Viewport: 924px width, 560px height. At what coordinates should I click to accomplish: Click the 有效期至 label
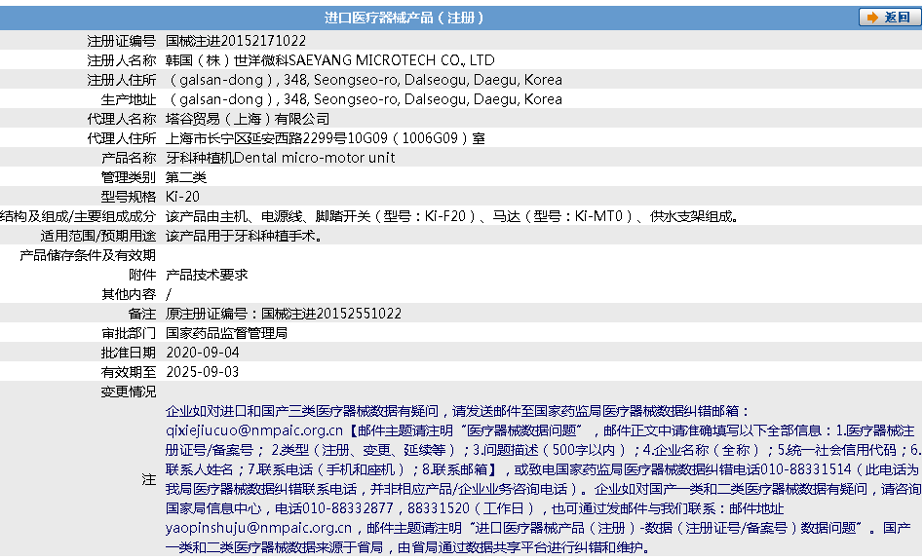point(129,372)
